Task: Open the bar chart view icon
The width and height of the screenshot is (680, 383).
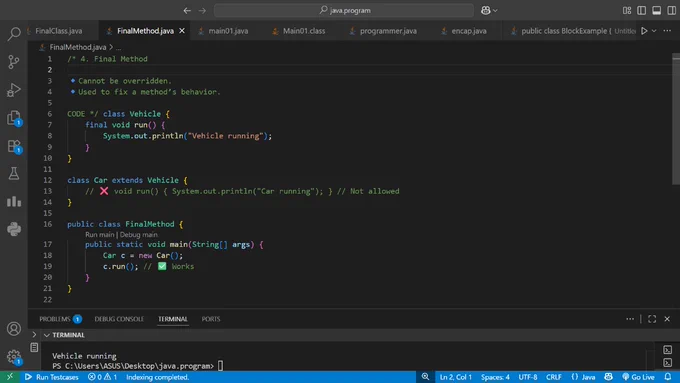Action: [14, 201]
